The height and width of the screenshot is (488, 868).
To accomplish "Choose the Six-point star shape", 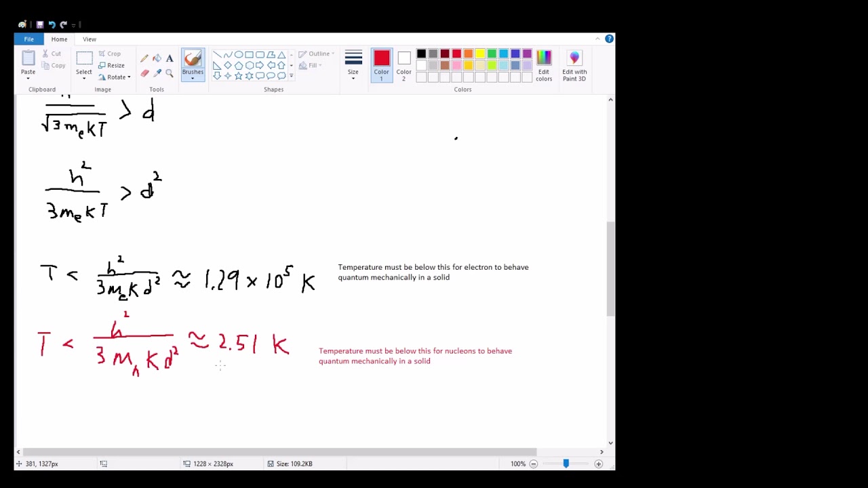I will (250, 76).
